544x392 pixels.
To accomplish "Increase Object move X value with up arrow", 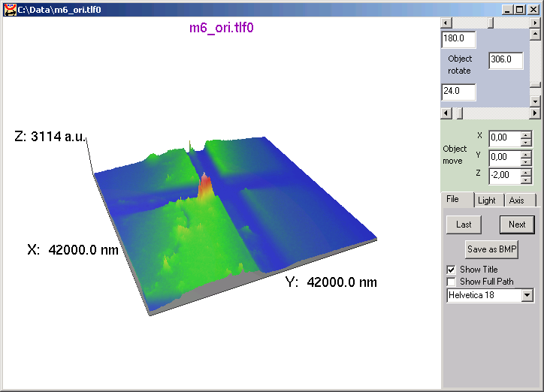I will coord(526,134).
